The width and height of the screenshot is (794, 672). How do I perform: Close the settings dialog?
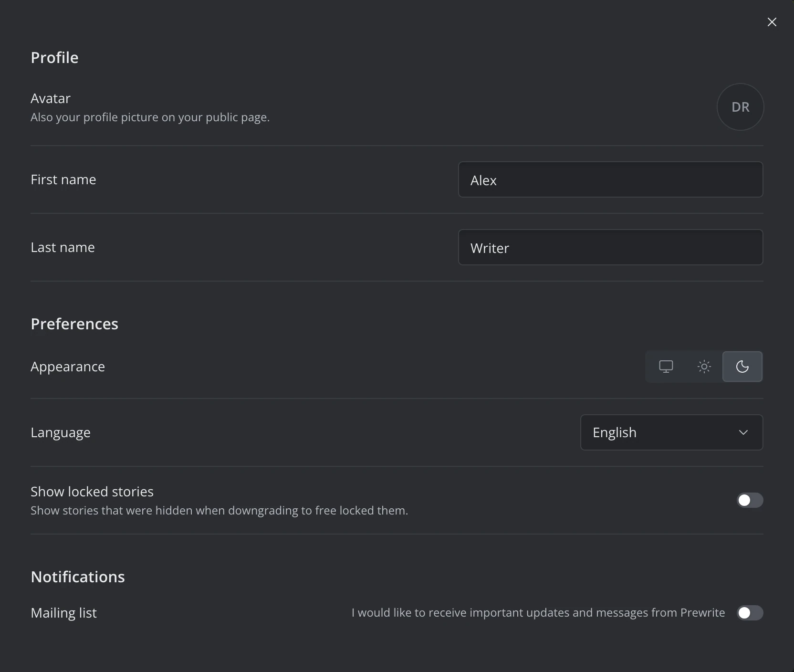(772, 22)
